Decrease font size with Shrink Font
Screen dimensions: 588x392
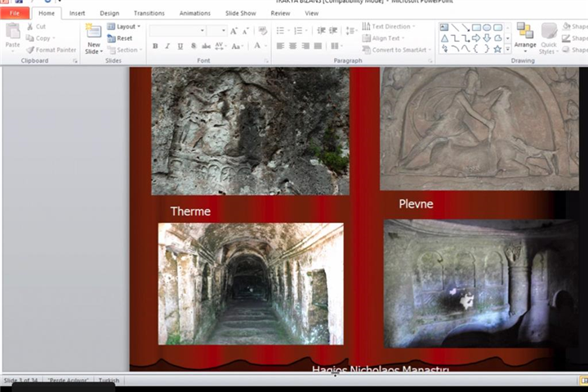pyautogui.click(x=246, y=31)
